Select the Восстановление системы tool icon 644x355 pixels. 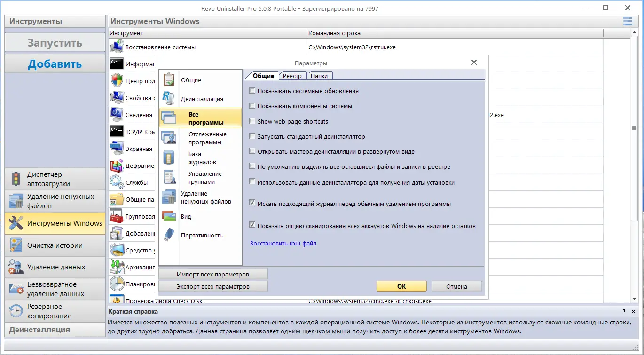pos(117,47)
